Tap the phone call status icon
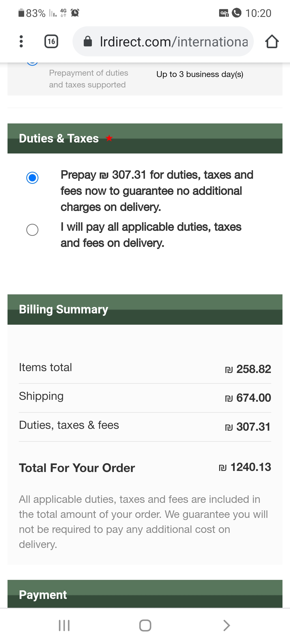The image size is (290, 644). pos(237,13)
